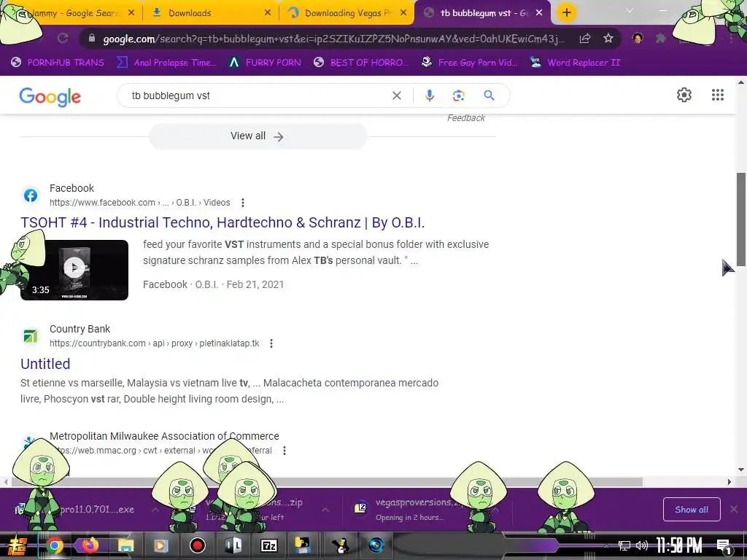Reload the current page
Viewport: 747px width, 560px height.
click(63, 38)
